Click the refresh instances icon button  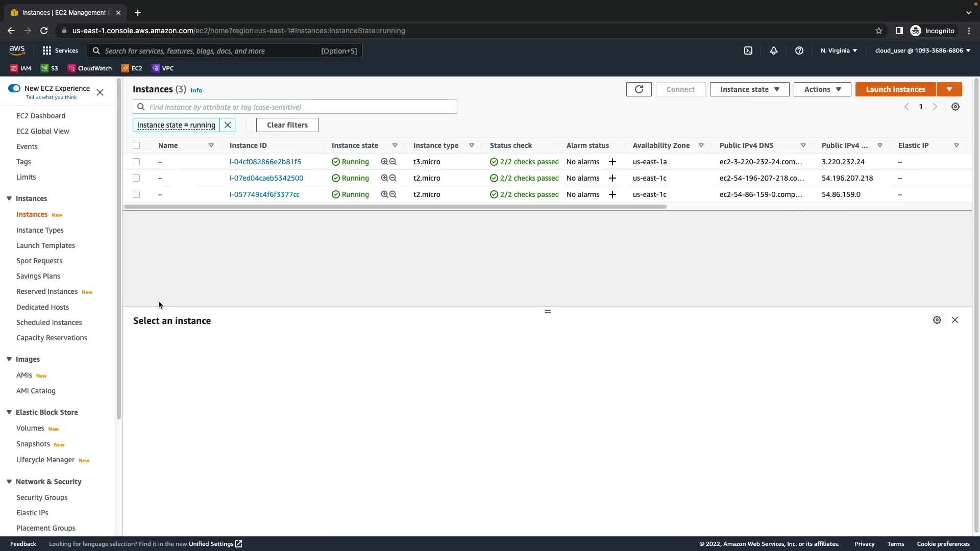pos(639,89)
